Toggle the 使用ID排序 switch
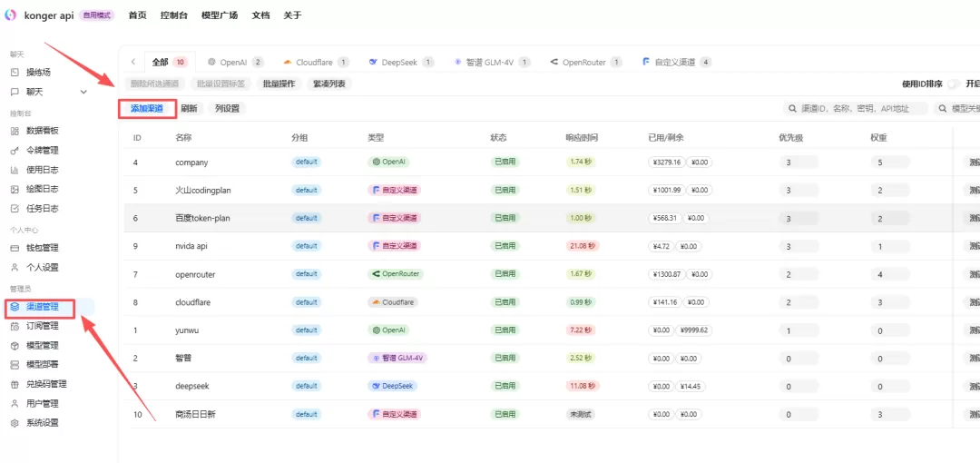Image resolution: width=980 pixels, height=463 pixels. coord(953,84)
